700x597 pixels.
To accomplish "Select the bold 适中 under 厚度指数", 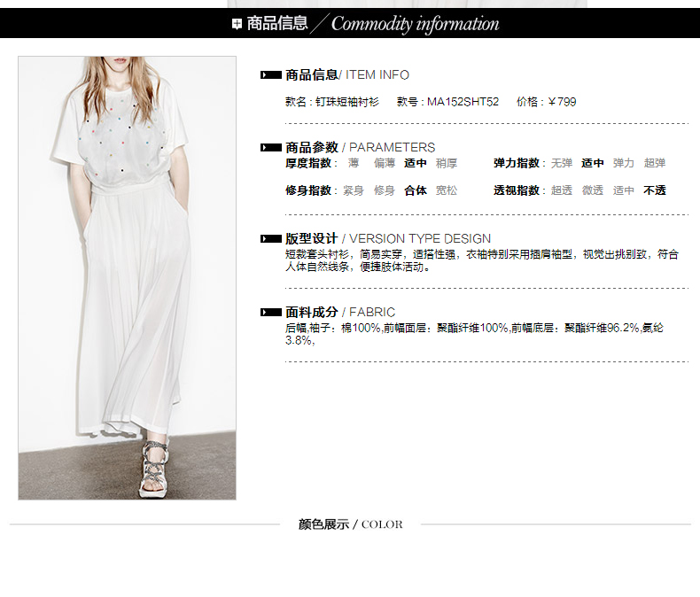I will pyautogui.click(x=416, y=163).
